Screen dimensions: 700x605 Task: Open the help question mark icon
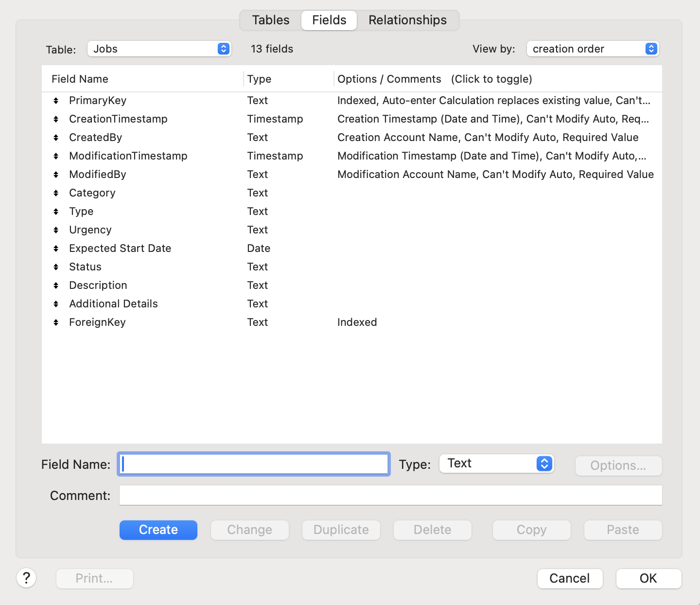point(26,578)
